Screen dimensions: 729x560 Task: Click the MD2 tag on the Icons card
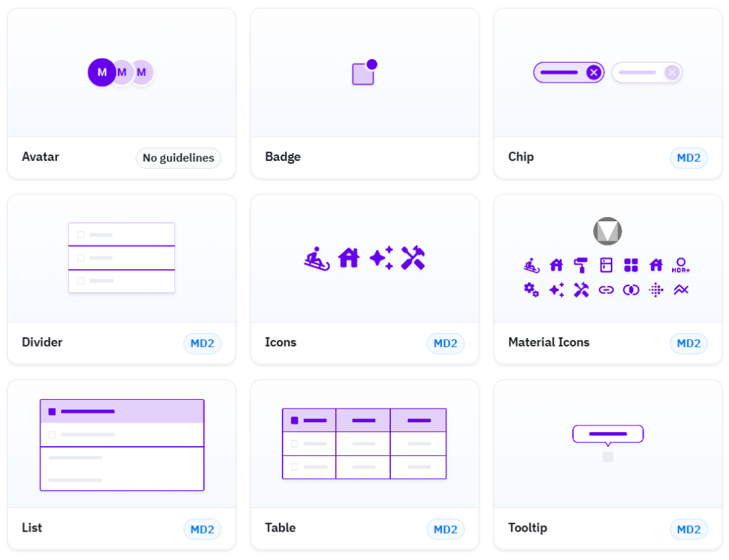pos(446,344)
